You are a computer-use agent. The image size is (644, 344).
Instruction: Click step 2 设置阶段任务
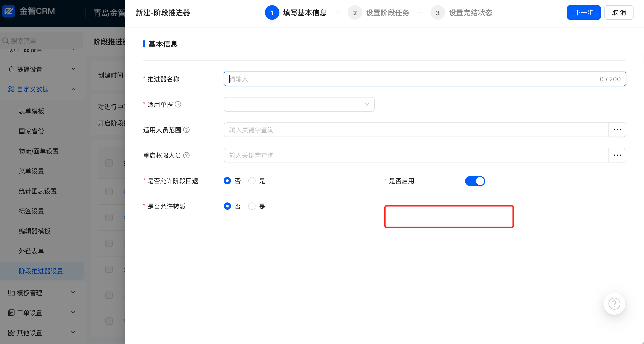click(x=378, y=13)
